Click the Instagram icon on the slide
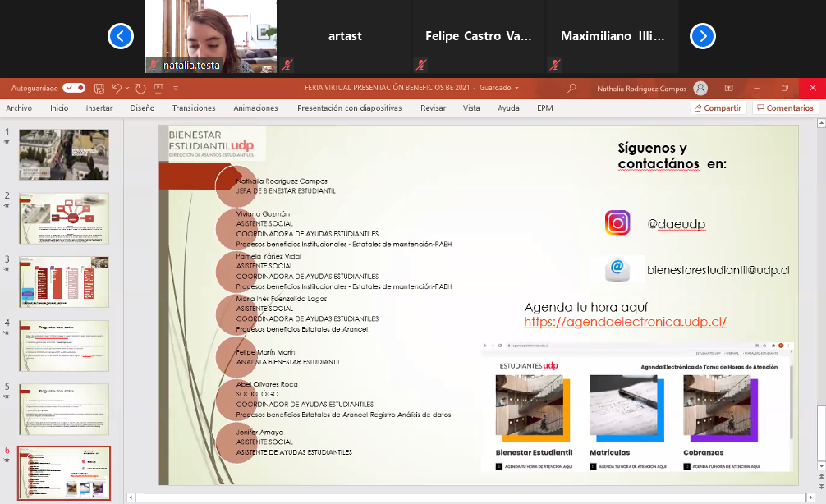Image resolution: width=826 pixels, height=504 pixels. click(x=617, y=223)
